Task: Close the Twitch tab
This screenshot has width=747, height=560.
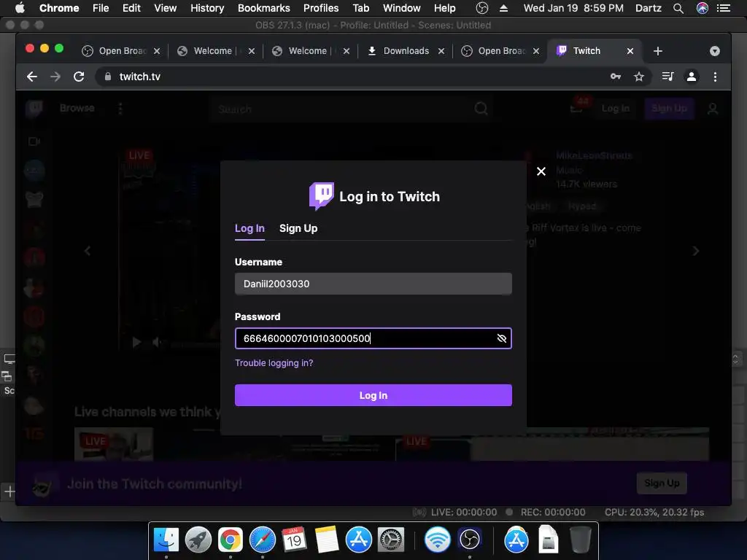Action: tap(630, 51)
